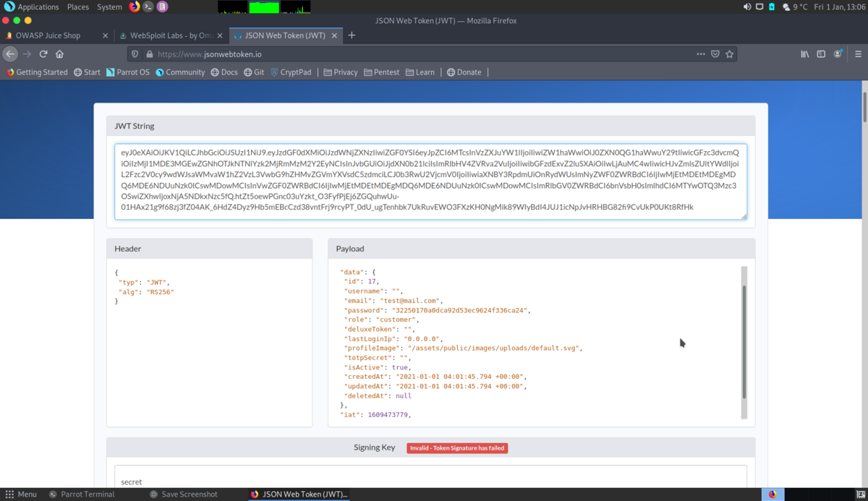
Task: Open the CryptPad bookmark
Action: (291, 72)
